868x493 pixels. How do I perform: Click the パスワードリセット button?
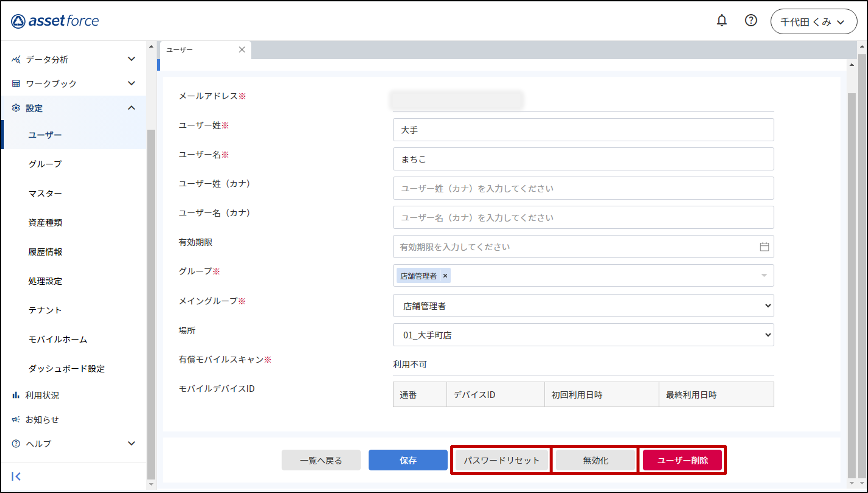pos(501,460)
